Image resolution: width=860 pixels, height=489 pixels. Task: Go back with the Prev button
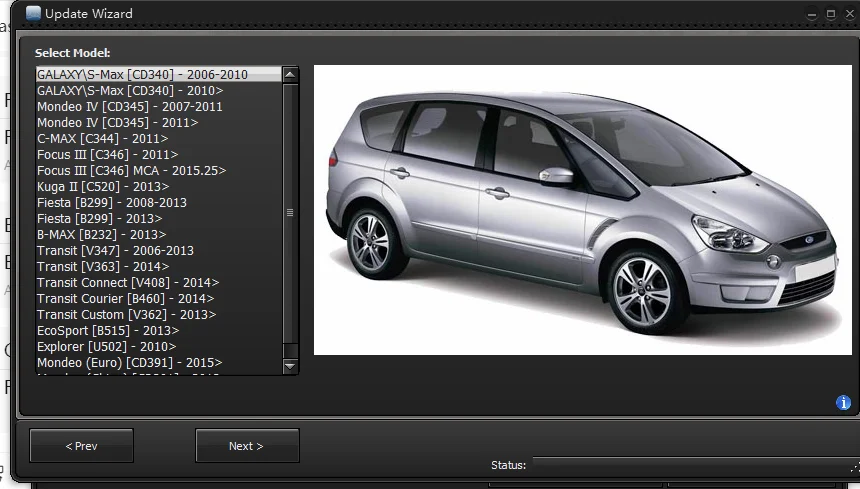[81, 446]
